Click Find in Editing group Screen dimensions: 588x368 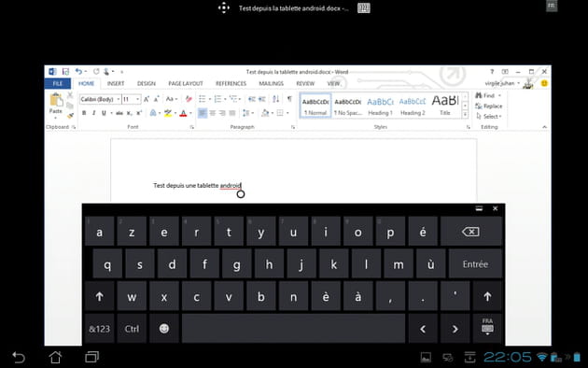[486, 95]
